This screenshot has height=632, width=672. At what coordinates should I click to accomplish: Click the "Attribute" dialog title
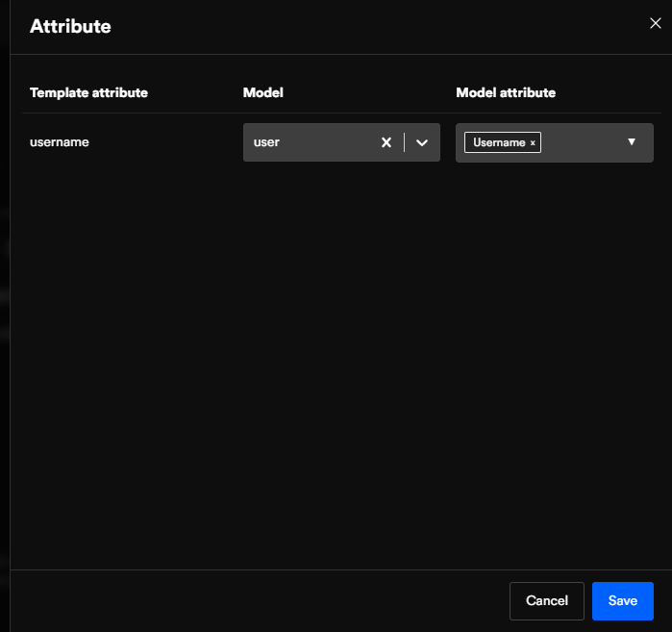[70, 26]
